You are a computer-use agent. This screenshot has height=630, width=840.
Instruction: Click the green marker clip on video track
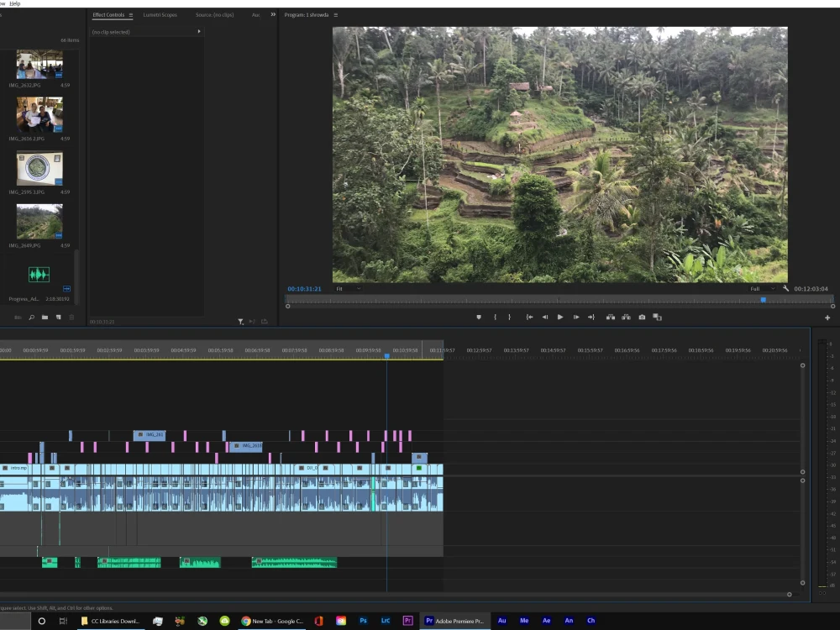(x=419, y=468)
